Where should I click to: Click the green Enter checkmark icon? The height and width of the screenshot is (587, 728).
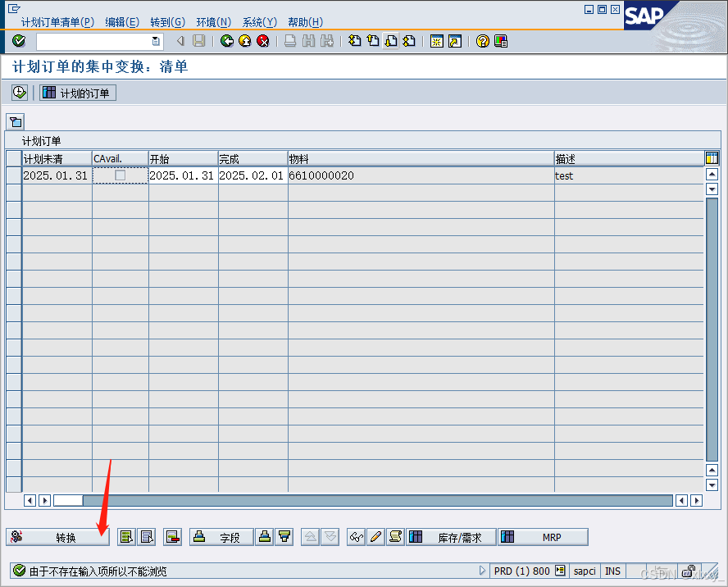(x=19, y=41)
